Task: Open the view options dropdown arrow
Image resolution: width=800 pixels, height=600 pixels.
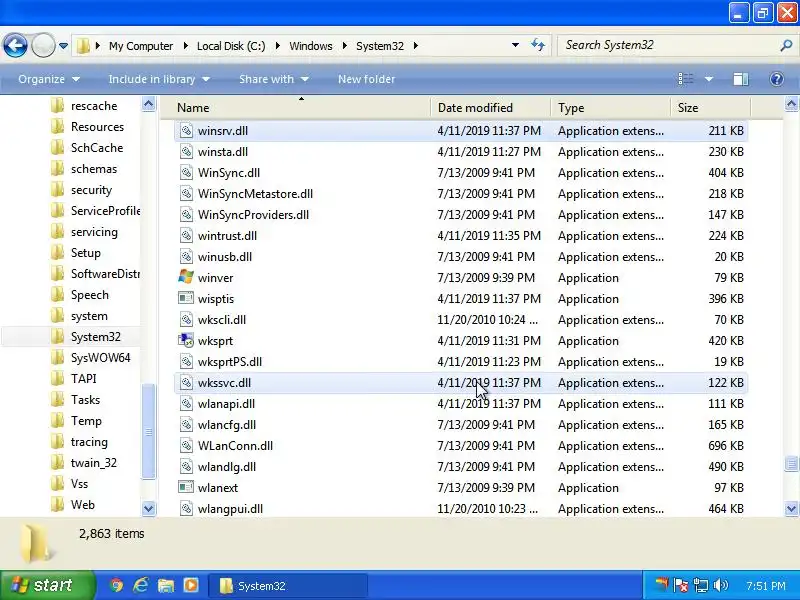Action: [x=709, y=79]
